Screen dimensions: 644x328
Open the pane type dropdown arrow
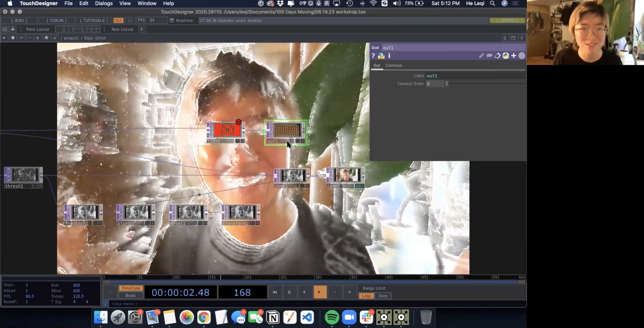tap(4, 38)
